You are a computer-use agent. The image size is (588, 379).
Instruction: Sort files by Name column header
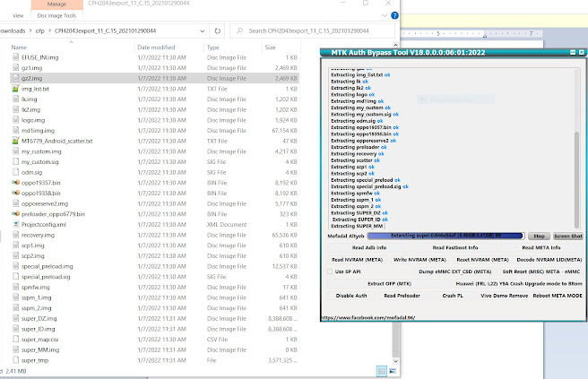[19, 47]
